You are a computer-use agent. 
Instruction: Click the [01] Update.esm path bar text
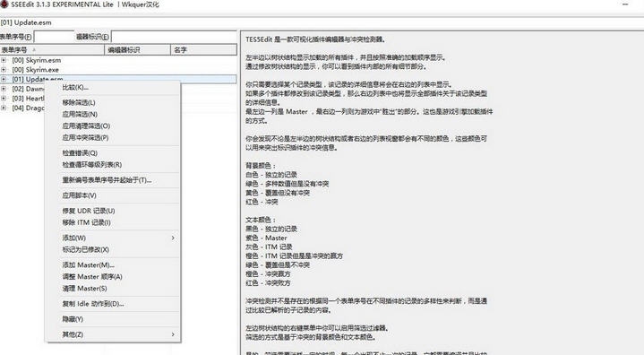26,22
